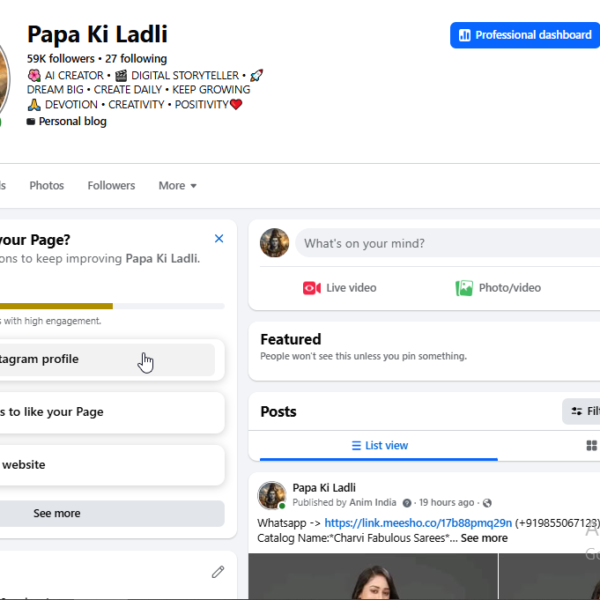The width and height of the screenshot is (600, 600).
Task: Select the like your Page suggestion
Action: (x=111, y=412)
